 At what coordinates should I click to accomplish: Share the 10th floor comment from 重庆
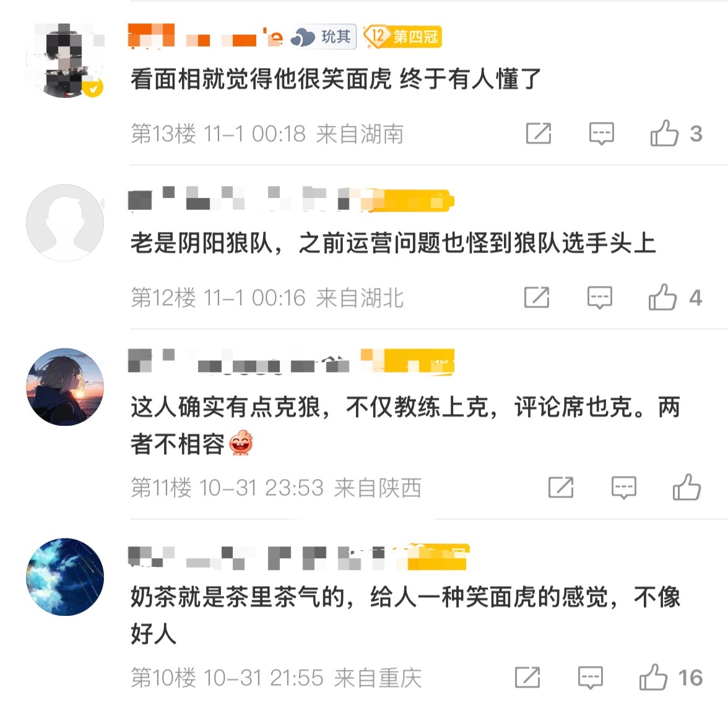(x=527, y=678)
